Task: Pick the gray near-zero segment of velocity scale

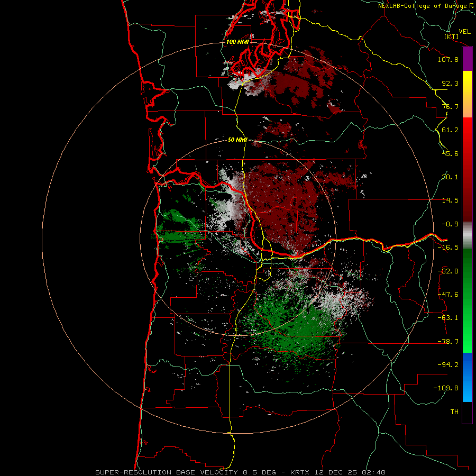Action: coord(467,235)
